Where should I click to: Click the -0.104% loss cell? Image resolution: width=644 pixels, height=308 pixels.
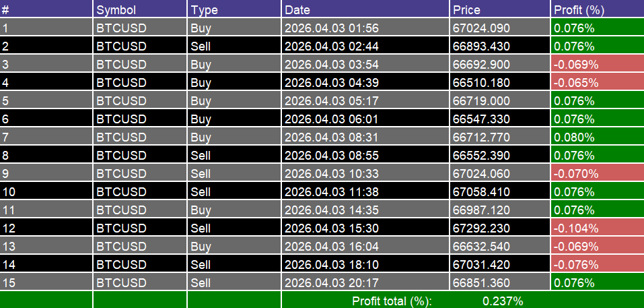pos(575,228)
